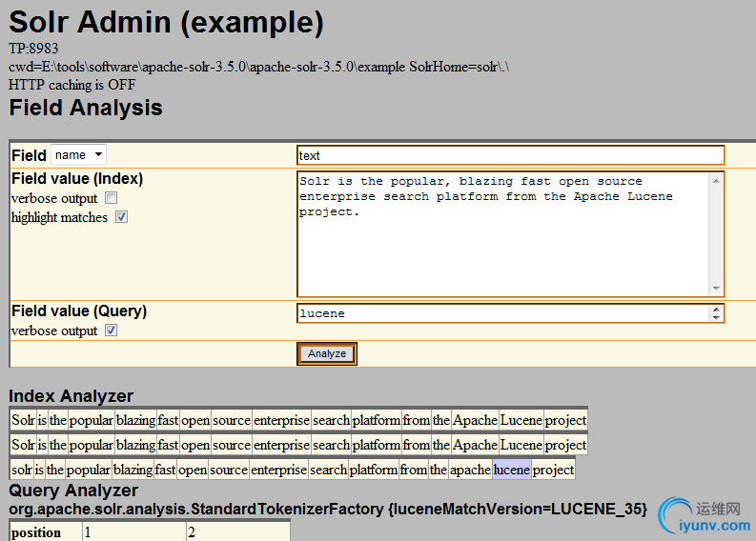Click the index textarea scrollbar down arrow
Screen dimensions: 756x541
(x=716, y=288)
